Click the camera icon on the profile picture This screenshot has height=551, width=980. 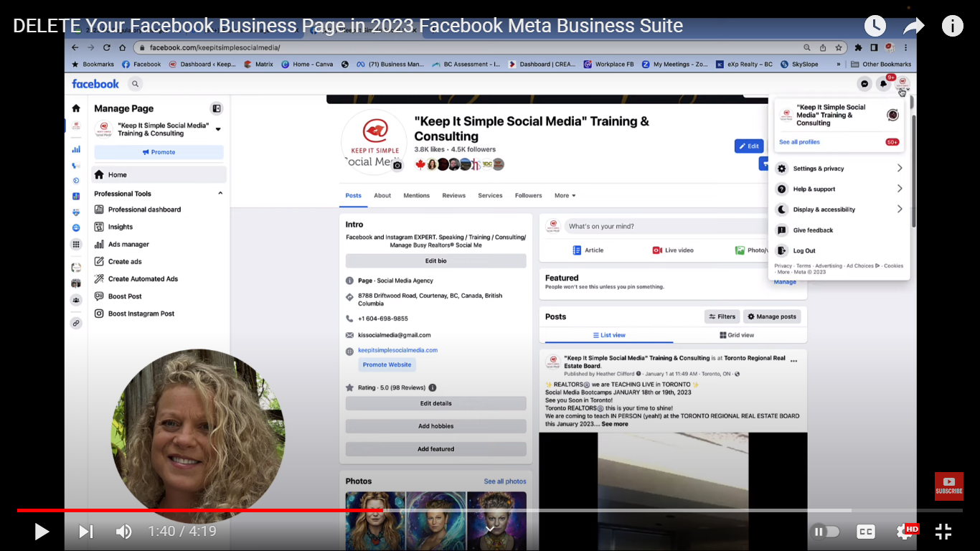pos(397,166)
